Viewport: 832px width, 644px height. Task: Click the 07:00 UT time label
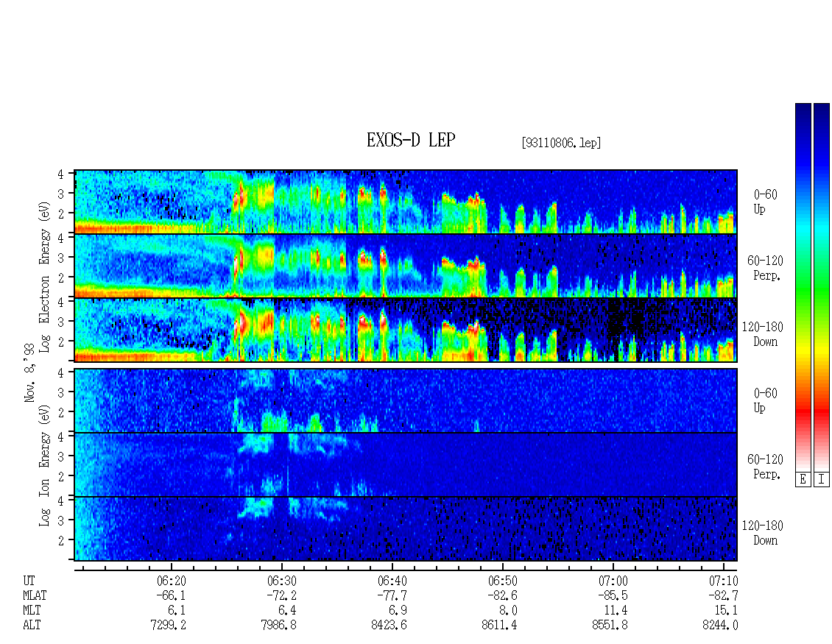[613, 581]
